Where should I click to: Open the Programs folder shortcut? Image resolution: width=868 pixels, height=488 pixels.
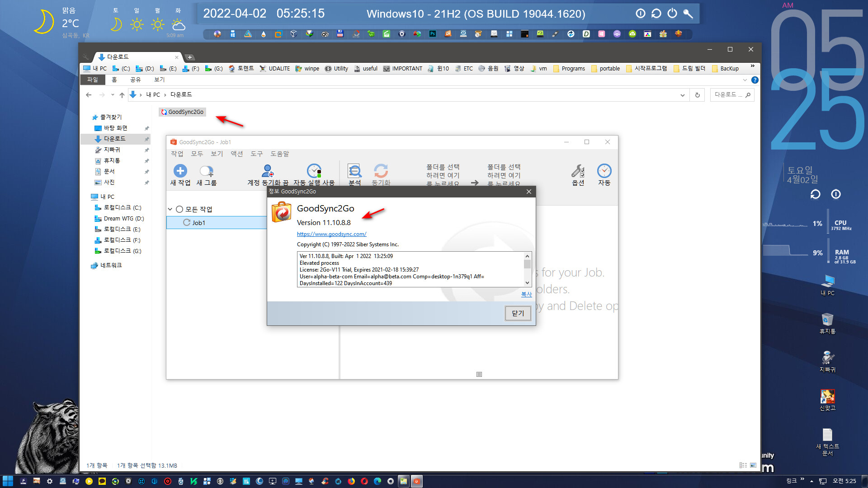click(569, 69)
